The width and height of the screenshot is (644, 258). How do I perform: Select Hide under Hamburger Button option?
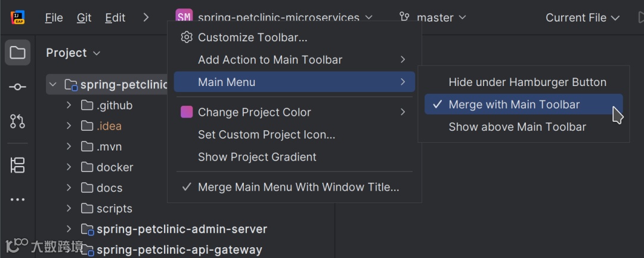tap(527, 82)
